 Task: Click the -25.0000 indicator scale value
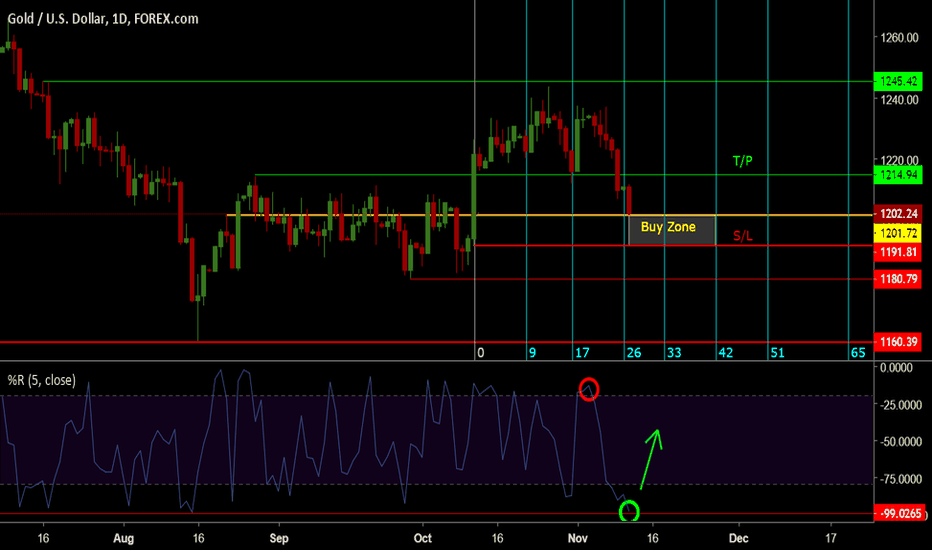[x=900, y=405]
